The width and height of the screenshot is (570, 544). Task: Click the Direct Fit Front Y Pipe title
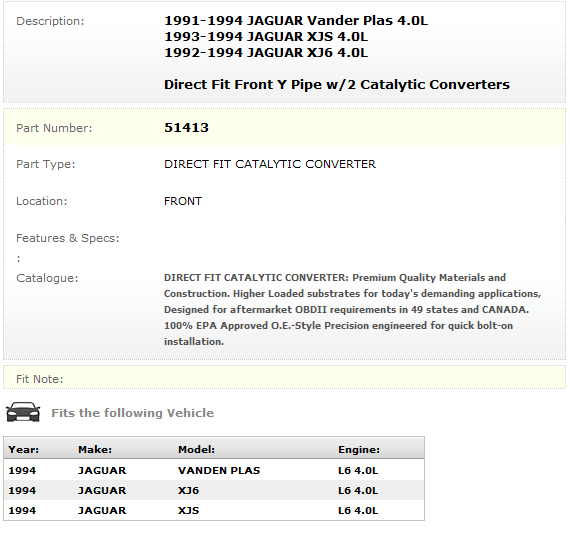click(x=337, y=84)
